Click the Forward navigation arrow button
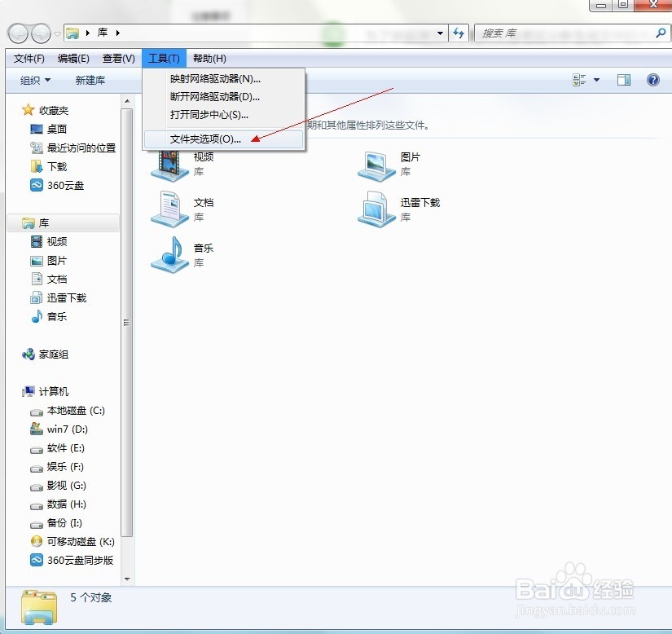The width and height of the screenshot is (672, 634). pyautogui.click(x=42, y=33)
